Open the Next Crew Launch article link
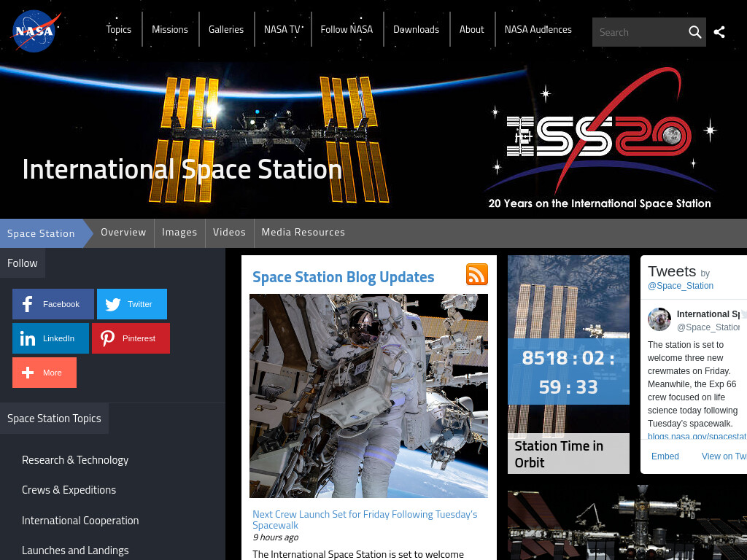Screen dimensions: 747x560 coord(365,519)
